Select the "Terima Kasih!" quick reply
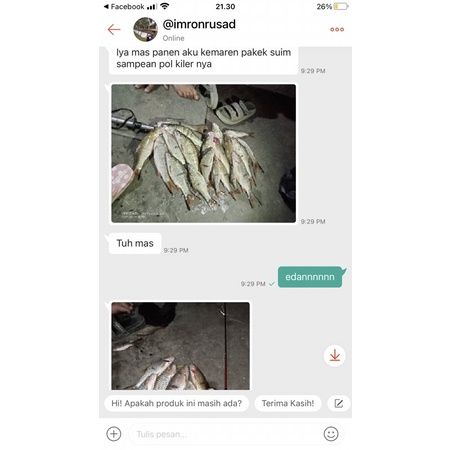The height and width of the screenshot is (450, 450). pos(288,403)
